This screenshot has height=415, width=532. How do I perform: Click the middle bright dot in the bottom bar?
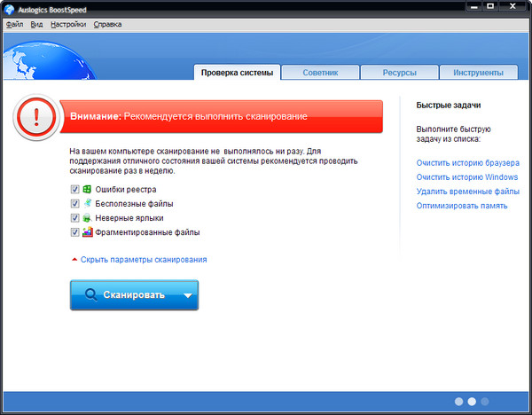[472, 402]
